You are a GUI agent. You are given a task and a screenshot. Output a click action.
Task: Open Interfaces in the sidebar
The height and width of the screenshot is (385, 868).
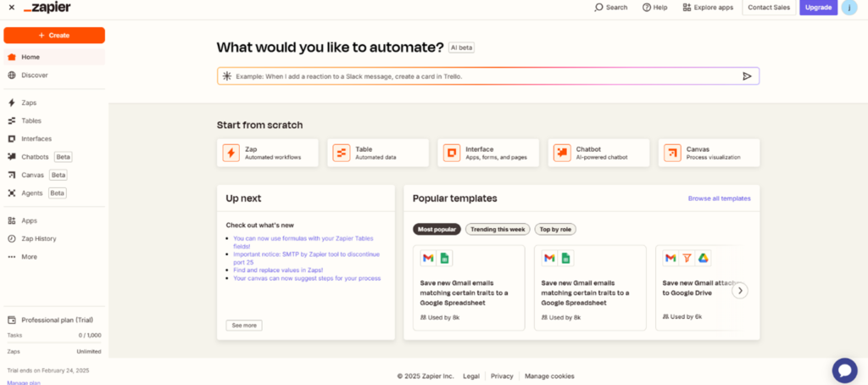[54, 139]
